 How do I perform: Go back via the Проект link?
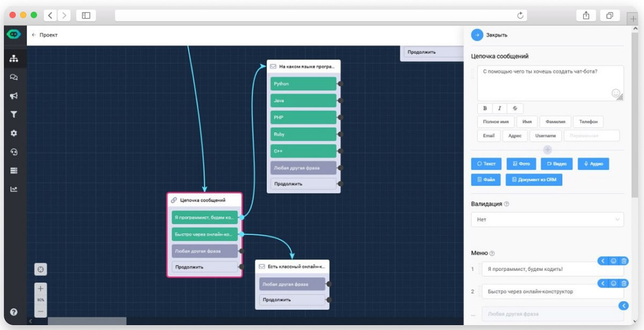45,35
